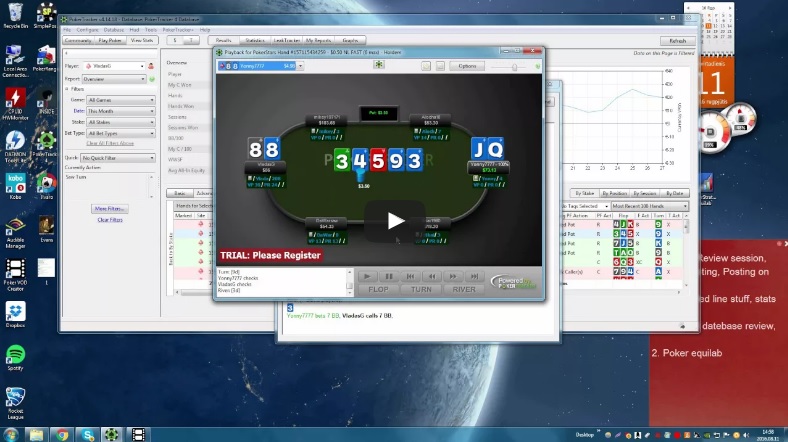
Task: Open the Configure menu
Action: point(87,30)
